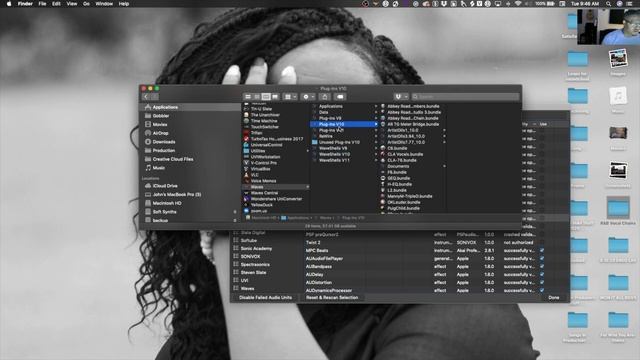Viewport: 640px width, 360px height.
Task: Open the Dropbox toolbar dropdown
Action: tap(401, 97)
